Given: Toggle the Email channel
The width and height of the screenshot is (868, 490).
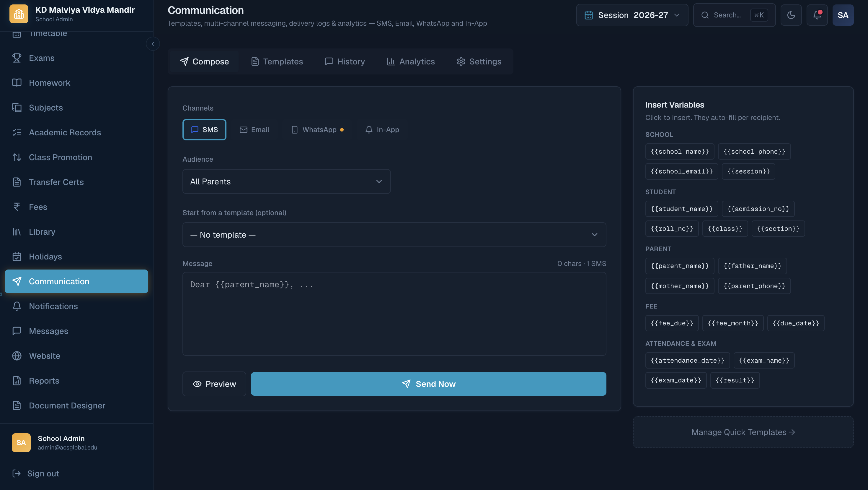Looking at the screenshot, I should (254, 129).
